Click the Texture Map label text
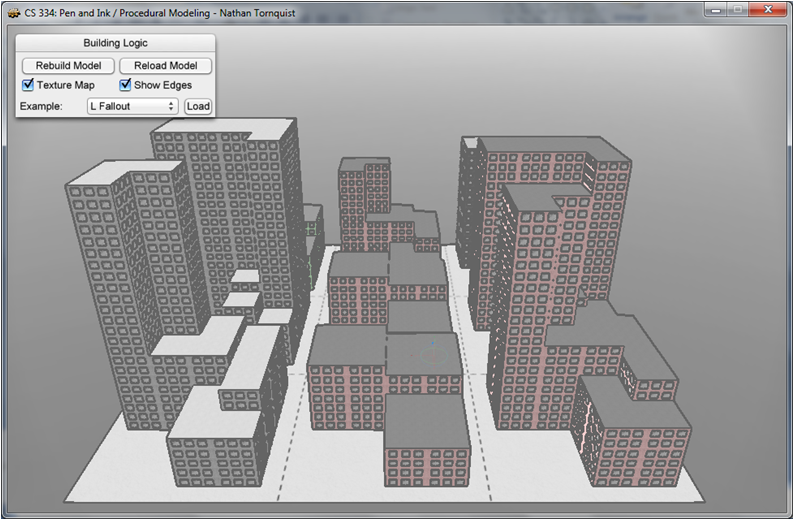 (x=66, y=85)
